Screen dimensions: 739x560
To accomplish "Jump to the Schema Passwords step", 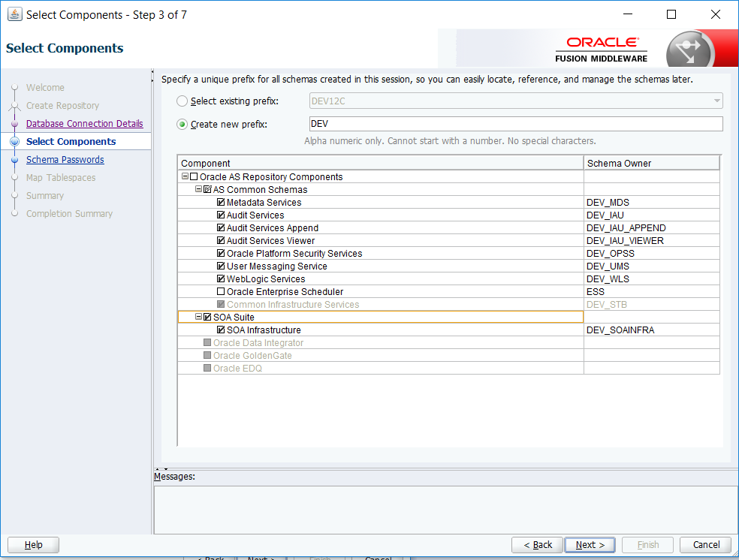I will [x=65, y=159].
